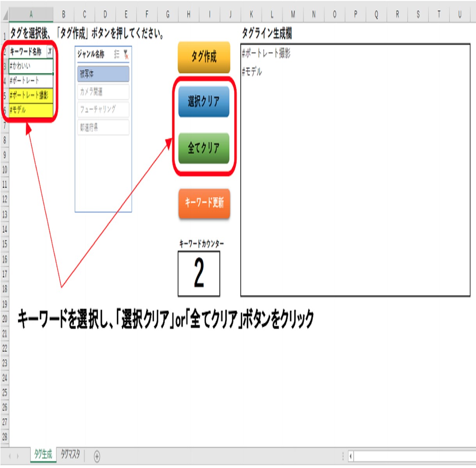Click the ジャンル名称 slicer title
Viewport: 476px width, 468px height.
(x=91, y=54)
